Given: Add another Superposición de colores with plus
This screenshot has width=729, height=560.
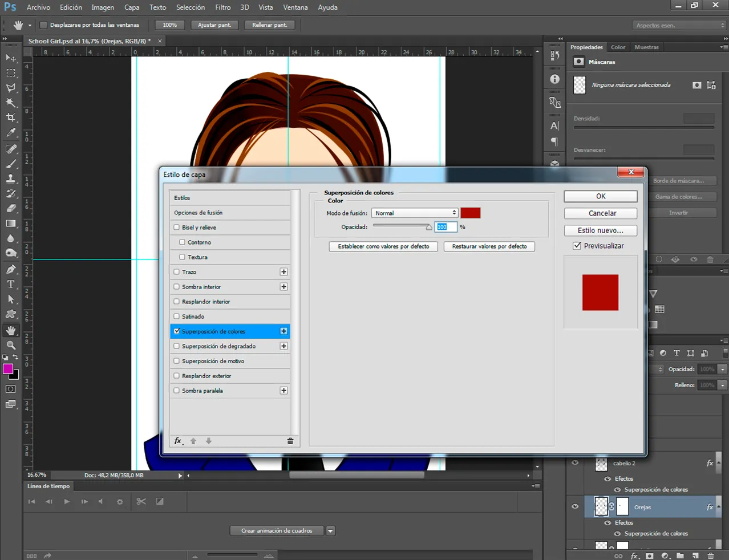Looking at the screenshot, I should tap(283, 331).
